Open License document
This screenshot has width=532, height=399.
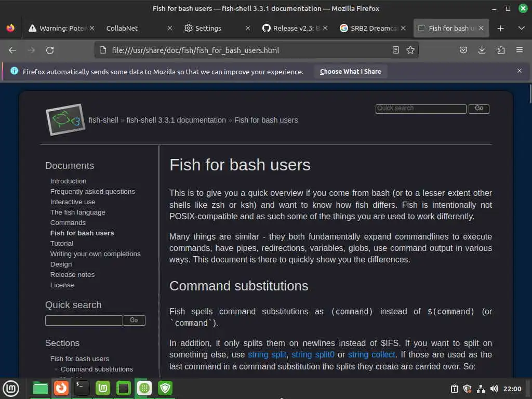coord(62,285)
